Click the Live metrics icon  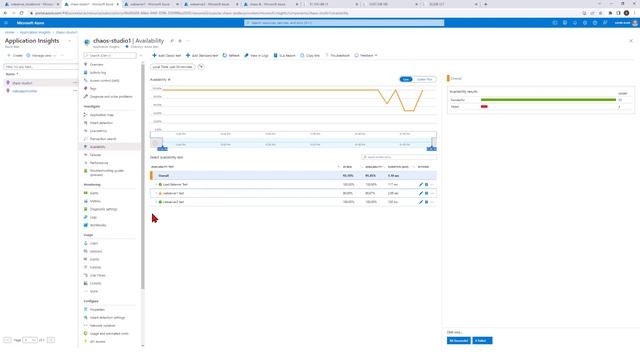[86, 131]
